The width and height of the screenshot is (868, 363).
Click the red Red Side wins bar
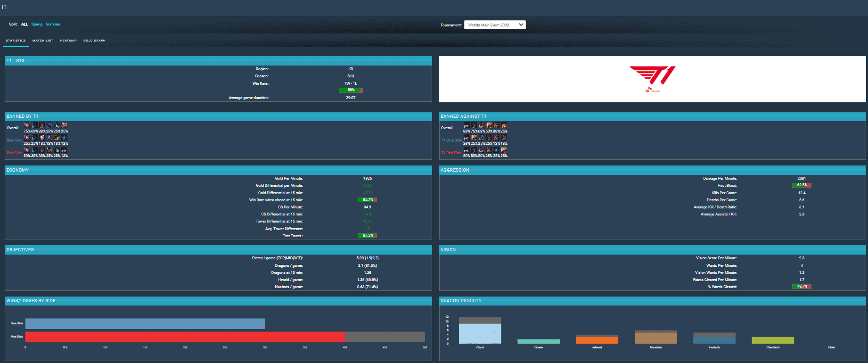click(185, 337)
